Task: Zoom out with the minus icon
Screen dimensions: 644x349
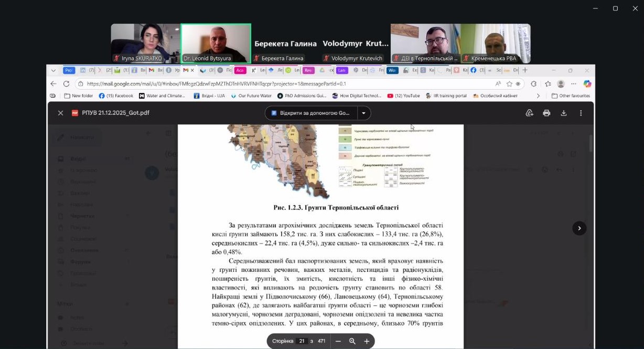Action: (338, 341)
